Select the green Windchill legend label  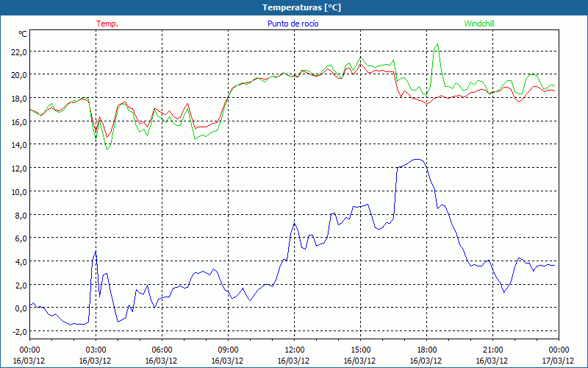click(479, 24)
